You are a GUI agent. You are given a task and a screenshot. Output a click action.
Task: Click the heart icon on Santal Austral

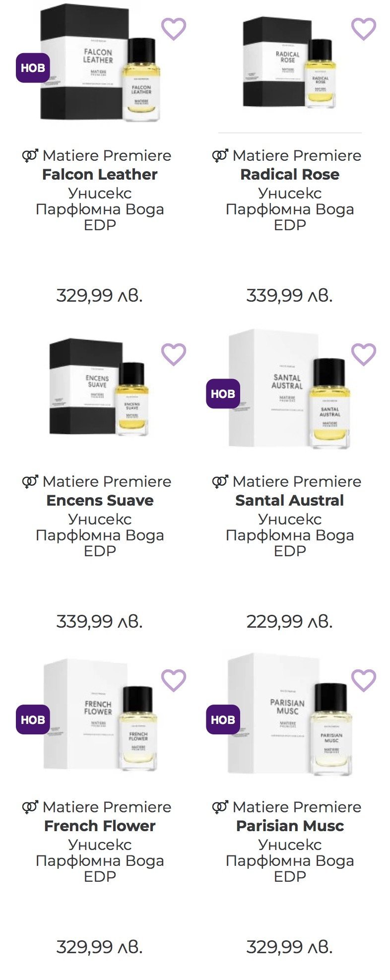coord(364,354)
